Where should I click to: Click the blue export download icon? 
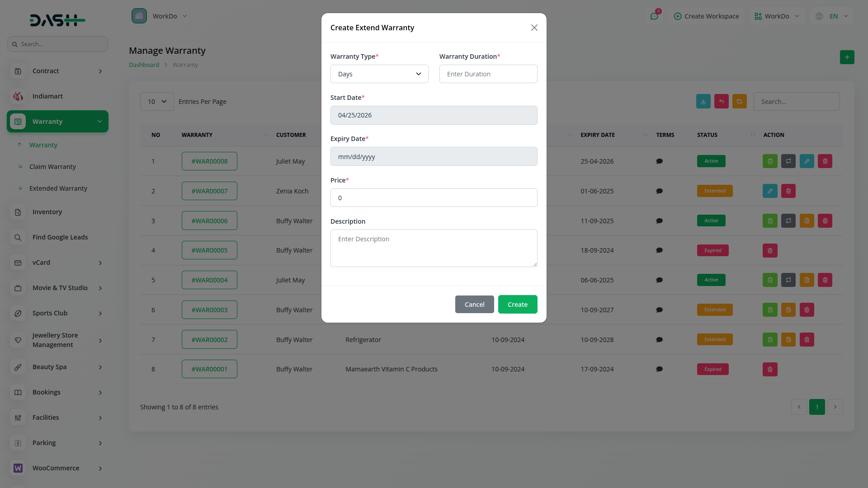tap(703, 102)
